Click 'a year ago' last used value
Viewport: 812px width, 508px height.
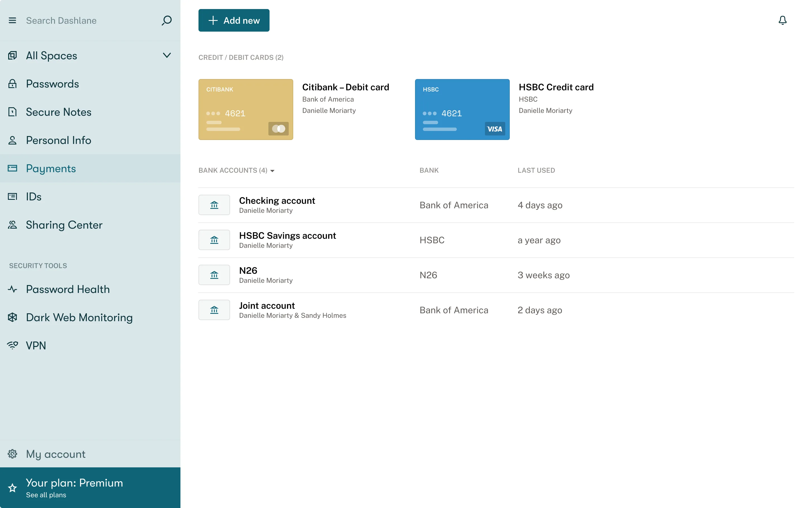coord(539,240)
